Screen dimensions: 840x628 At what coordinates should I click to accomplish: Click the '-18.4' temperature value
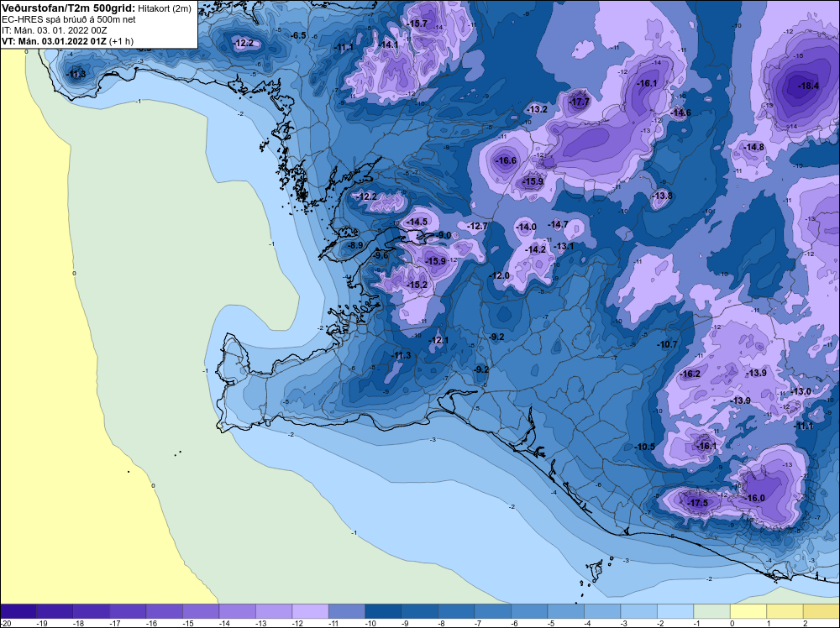[808, 86]
